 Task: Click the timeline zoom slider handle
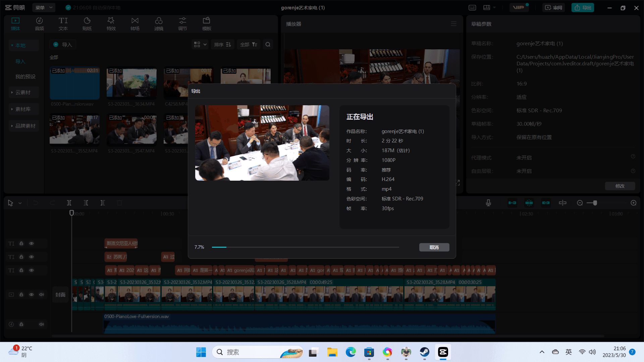click(x=595, y=203)
